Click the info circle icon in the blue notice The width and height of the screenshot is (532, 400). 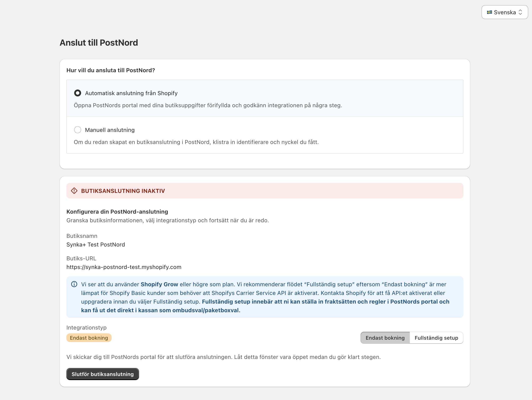[x=74, y=284]
